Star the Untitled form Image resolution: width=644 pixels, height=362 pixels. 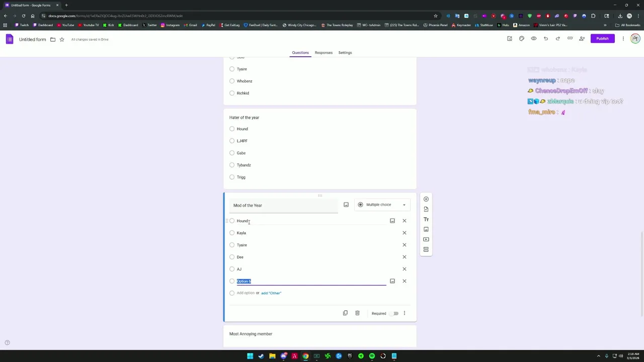(x=62, y=39)
